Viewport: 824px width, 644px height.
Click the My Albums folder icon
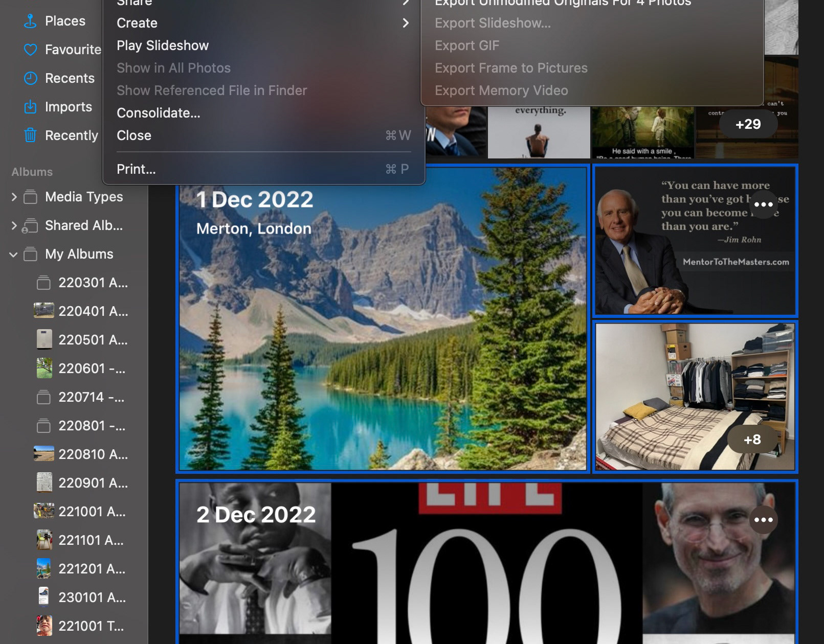click(x=31, y=254)
